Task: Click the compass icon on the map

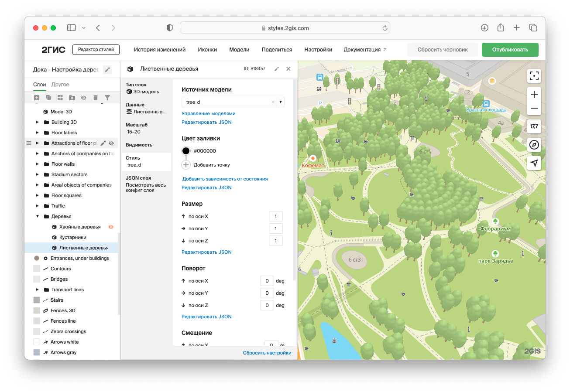Action: pyautogui.click(x=534, y=145)
